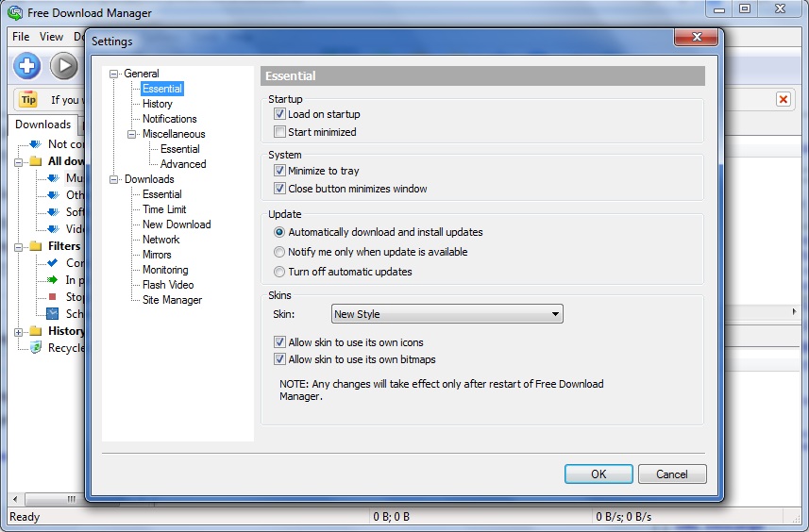Viewport: 809px width, 532px height.
Task: Click the Software category download icon
Action: click(53, 212)
